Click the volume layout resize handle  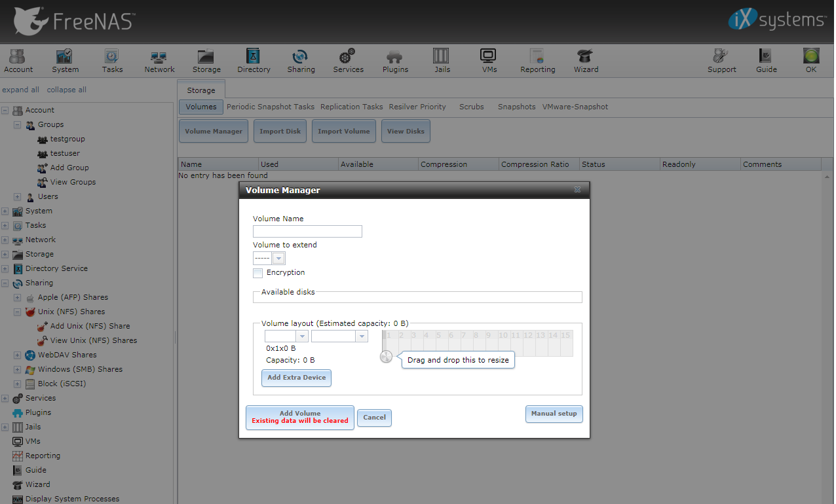pos(387,357)
